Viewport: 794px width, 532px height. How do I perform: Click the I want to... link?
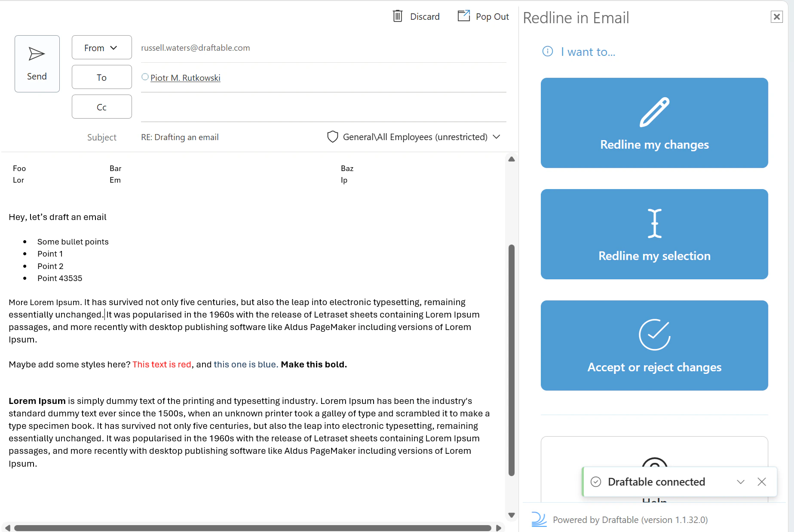[x=588, y=52]
